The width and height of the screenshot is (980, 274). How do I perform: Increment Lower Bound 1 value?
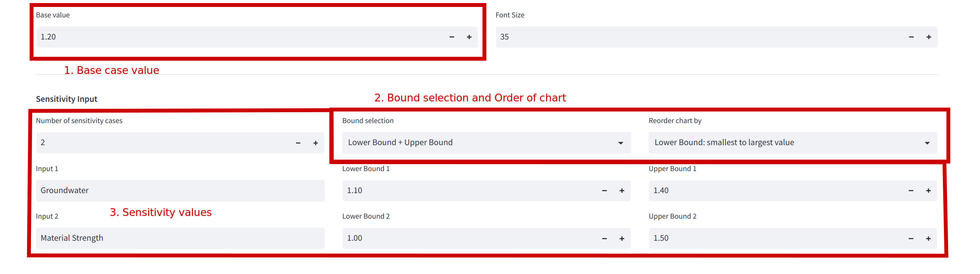coord(622,191)
